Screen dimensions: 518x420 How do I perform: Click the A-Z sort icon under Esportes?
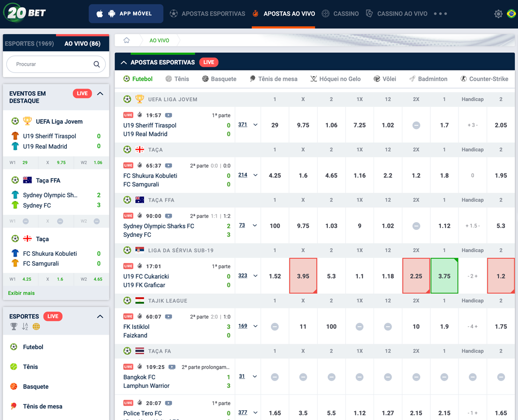click(25, 327)
